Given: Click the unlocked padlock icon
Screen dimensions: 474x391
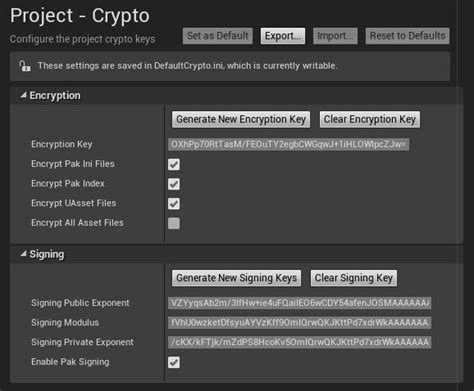Looking at the screenshot, I should (x=25, y=66).
